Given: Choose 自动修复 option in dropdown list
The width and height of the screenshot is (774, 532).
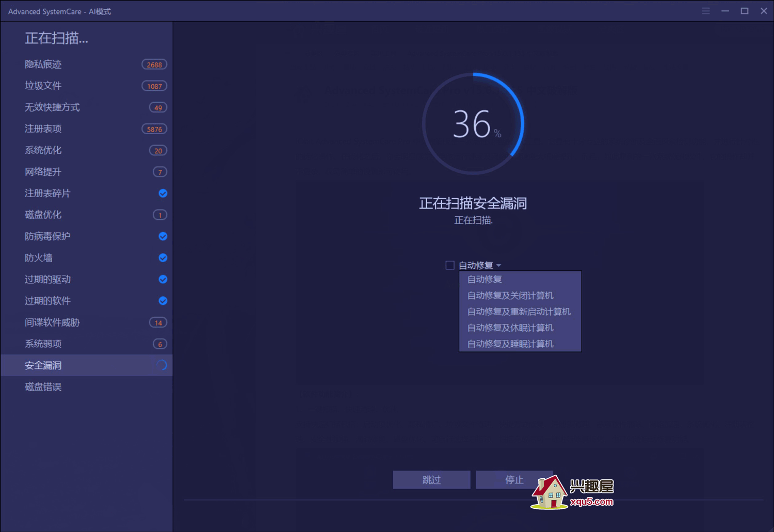Looking at the screenshot, I should pos(520,279).
